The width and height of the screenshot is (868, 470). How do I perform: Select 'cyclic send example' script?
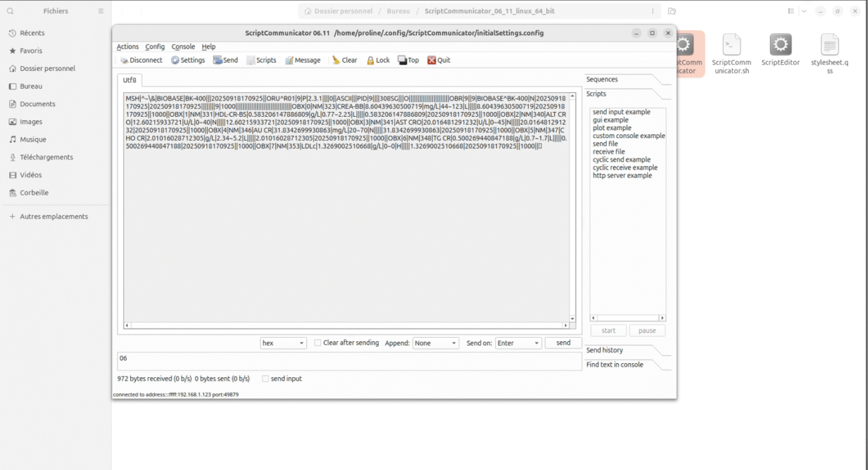click(x=622, y=160)
